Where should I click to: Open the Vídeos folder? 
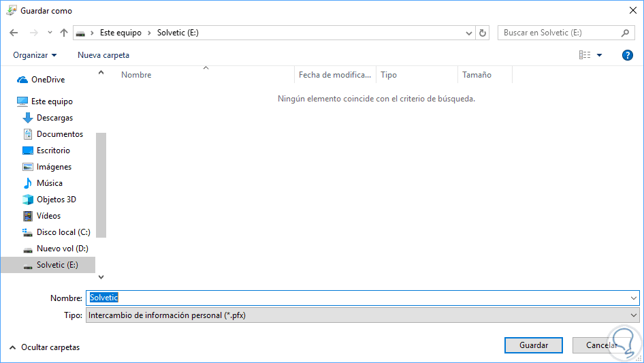[x=48, y=216]
